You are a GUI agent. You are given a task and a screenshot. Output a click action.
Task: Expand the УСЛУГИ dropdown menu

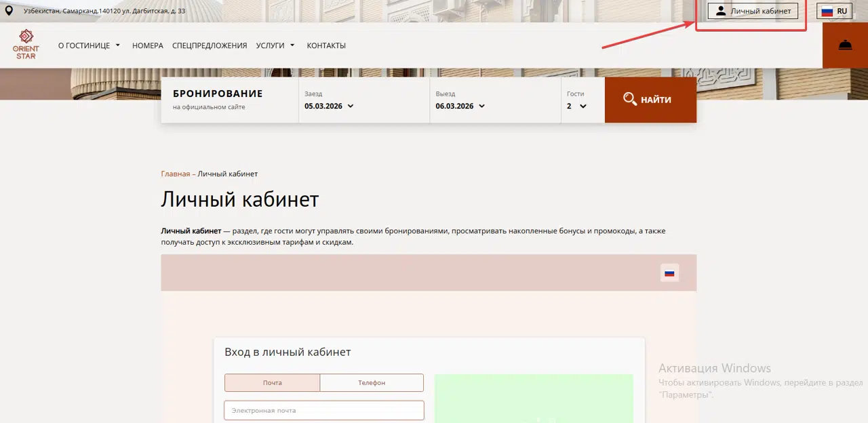275,45
